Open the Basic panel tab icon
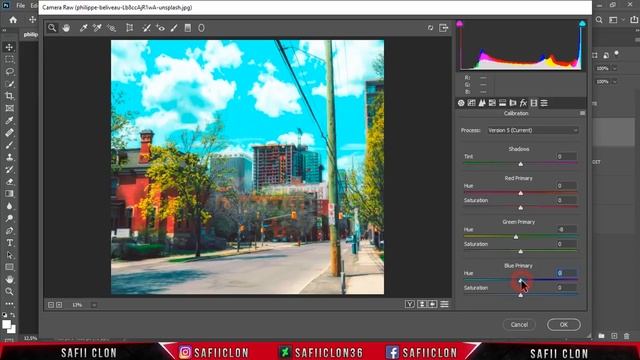The width and height of the screenshot is (640, 360). [x=461, y=103]
